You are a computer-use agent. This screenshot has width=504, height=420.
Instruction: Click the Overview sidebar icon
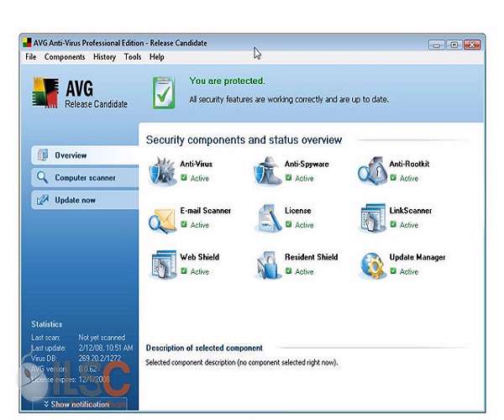point(43,155)
